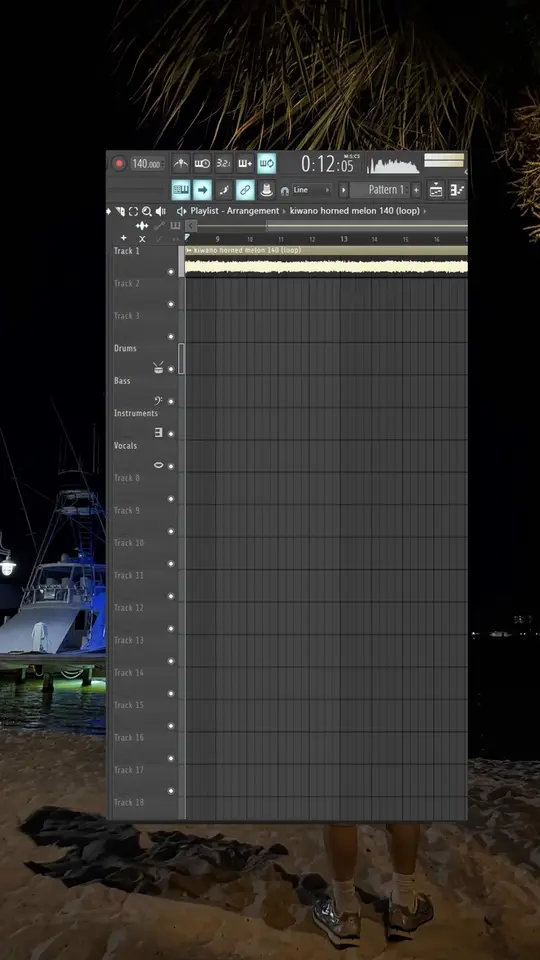Click the keyboard icon on Instruments track

159,433
